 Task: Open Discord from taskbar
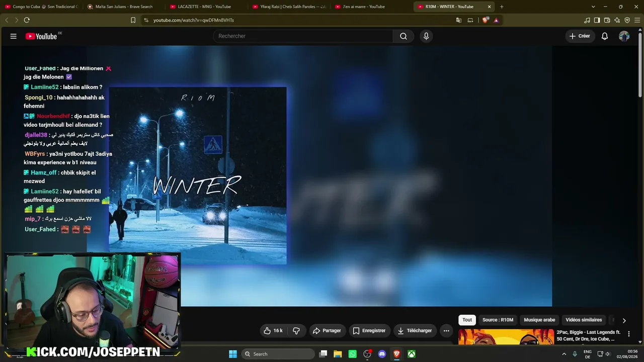tap(382, 354)
